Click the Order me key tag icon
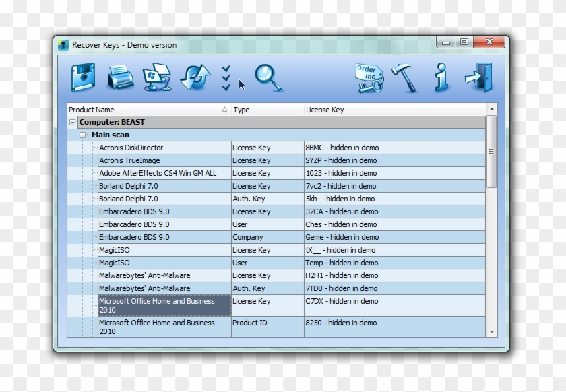This screenshot has height=392, width=566. 369,78
